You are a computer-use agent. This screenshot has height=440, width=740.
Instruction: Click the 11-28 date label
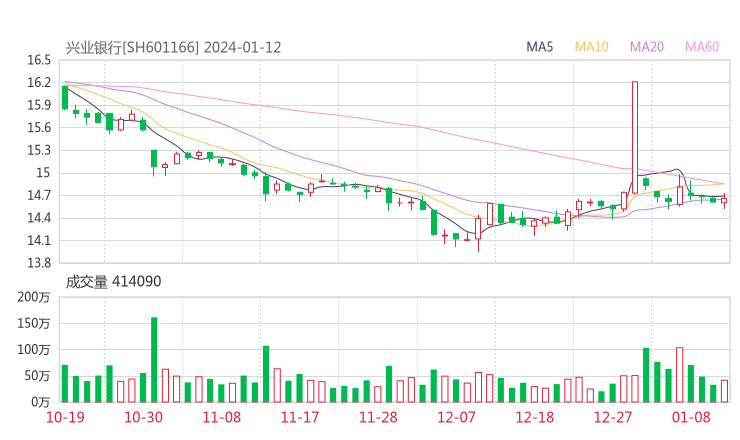[378, 417]
